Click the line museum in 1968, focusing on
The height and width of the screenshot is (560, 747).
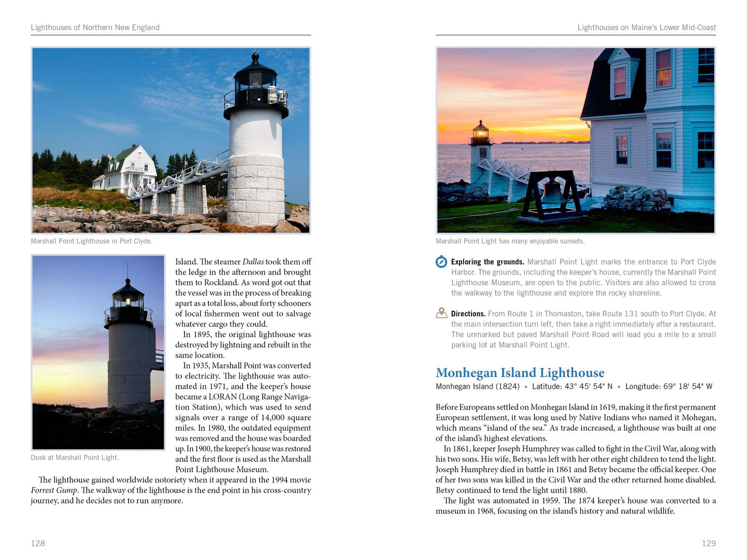555,511
